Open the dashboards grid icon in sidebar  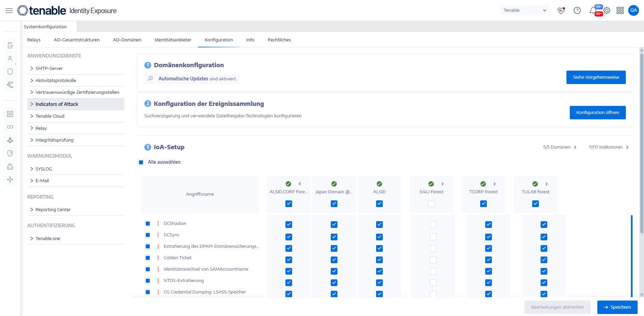click(x=10, y=114)
